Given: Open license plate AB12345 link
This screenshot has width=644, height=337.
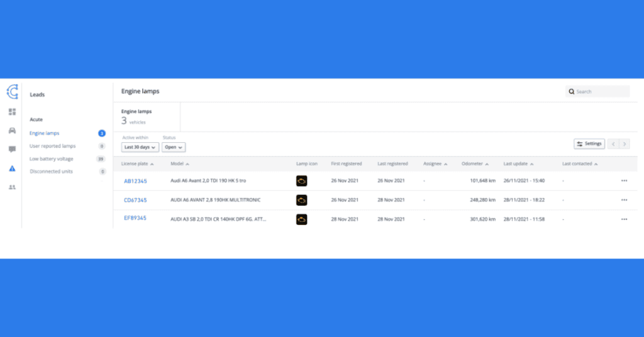Looking at the screenshot, I should pyautogui.click(x=135, y=181).
